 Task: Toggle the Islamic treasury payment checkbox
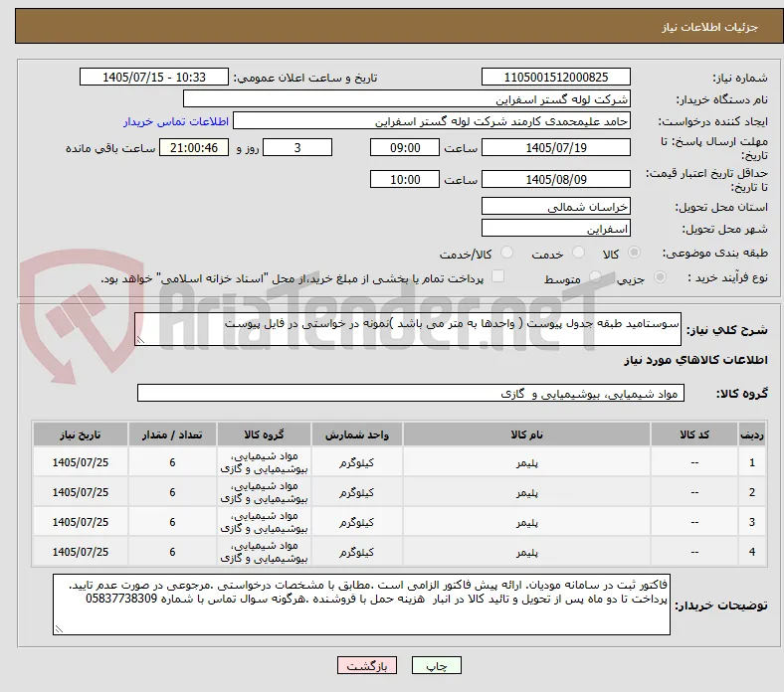pyautogui.click(x=498, y=276)
